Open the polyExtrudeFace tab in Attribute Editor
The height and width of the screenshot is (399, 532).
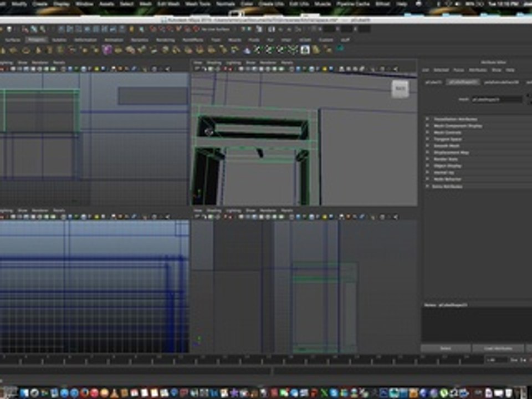pyautogui.click(x=502, y=83)
